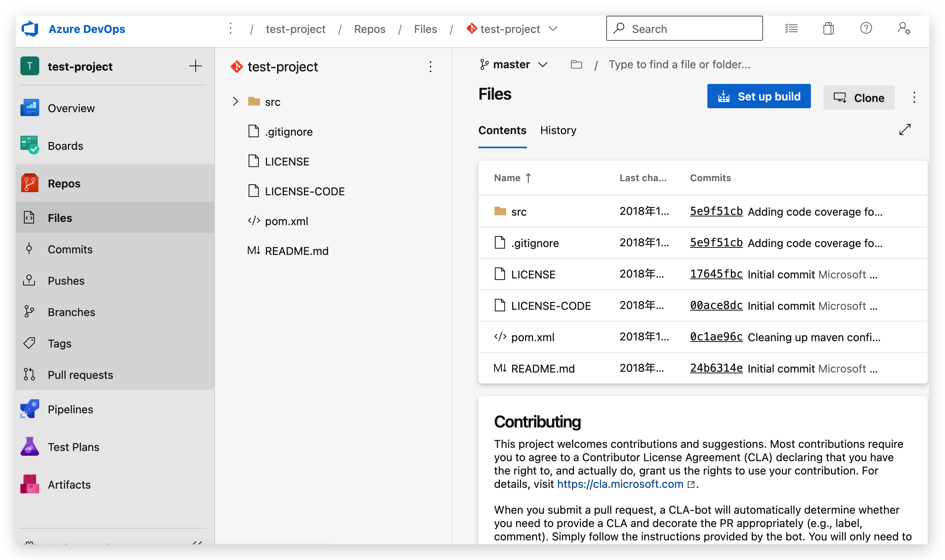Open pom.xml in contents table
This screenshot has width=945, height=560.
point(533,337)
